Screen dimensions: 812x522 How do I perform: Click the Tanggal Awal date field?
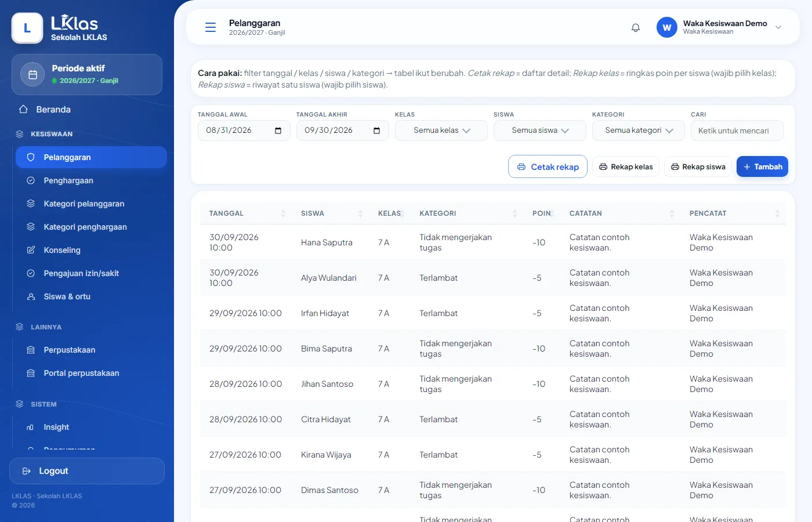tap(244, 130)
